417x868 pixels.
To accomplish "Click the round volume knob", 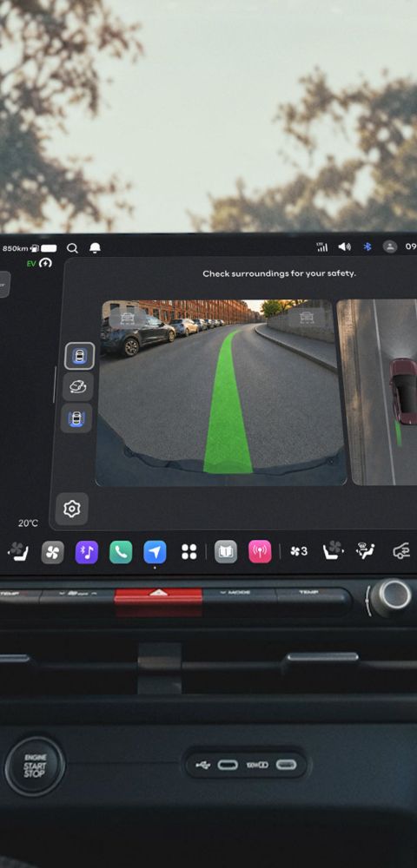I will pyautogui.click(x=392, y=596).
